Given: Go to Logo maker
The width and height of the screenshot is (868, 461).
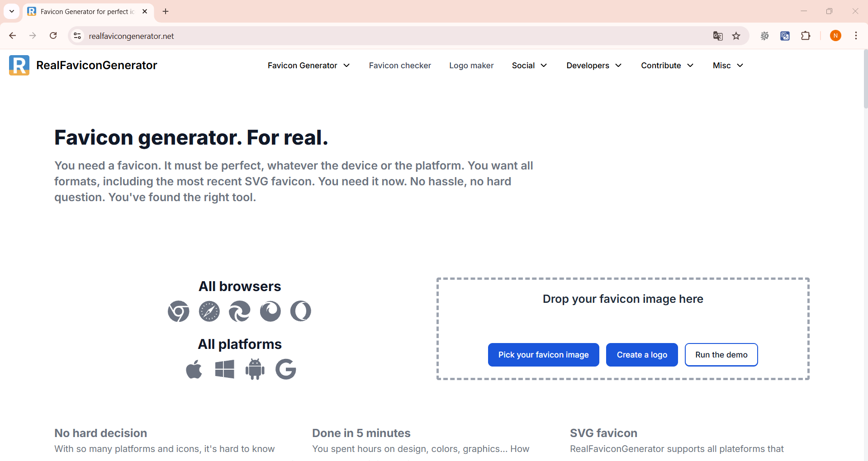Looking at the screenshot, I should pyautogui.click(x=471, y=66).
